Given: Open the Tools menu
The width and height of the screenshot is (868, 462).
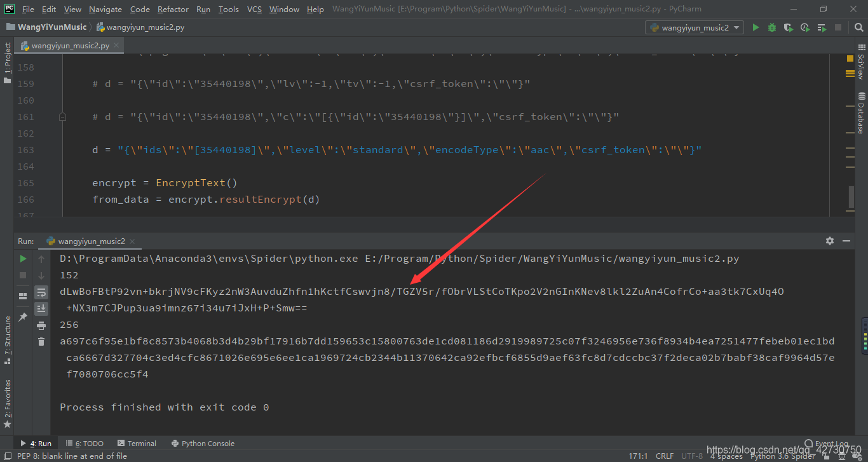Looking at the screenshot, I should tap(228, 9).
